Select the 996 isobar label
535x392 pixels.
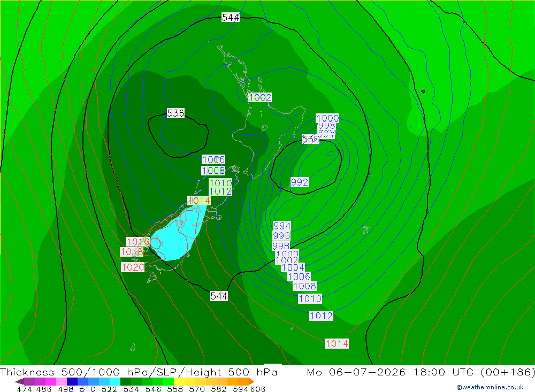(281, 235)
